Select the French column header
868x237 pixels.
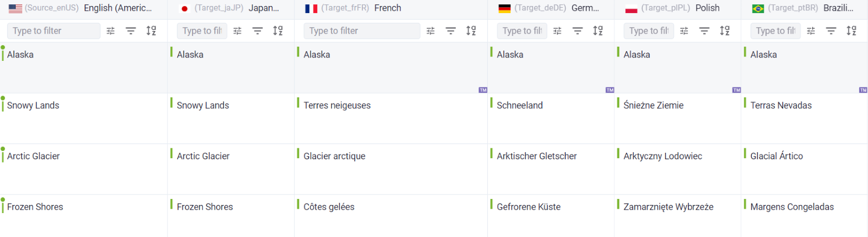387,8
